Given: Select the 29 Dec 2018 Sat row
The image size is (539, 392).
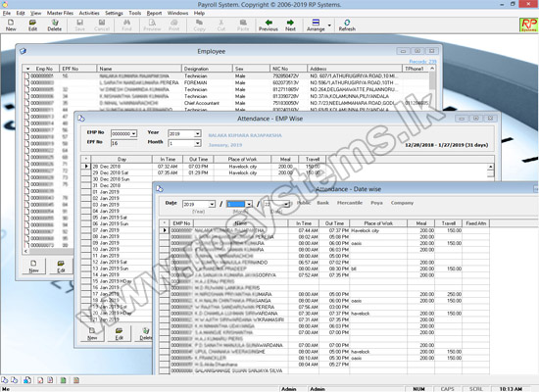Looking at the screenshot, I should [x=285, y=172].
